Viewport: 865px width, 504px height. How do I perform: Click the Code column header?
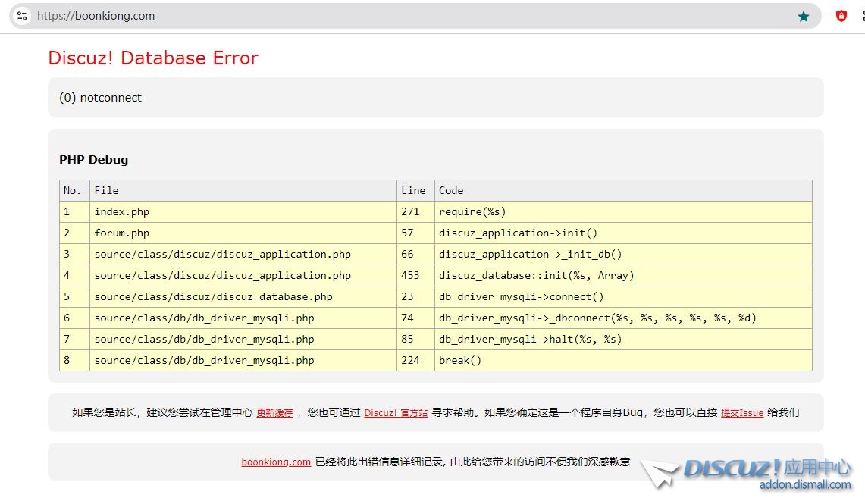coord(451,190)
